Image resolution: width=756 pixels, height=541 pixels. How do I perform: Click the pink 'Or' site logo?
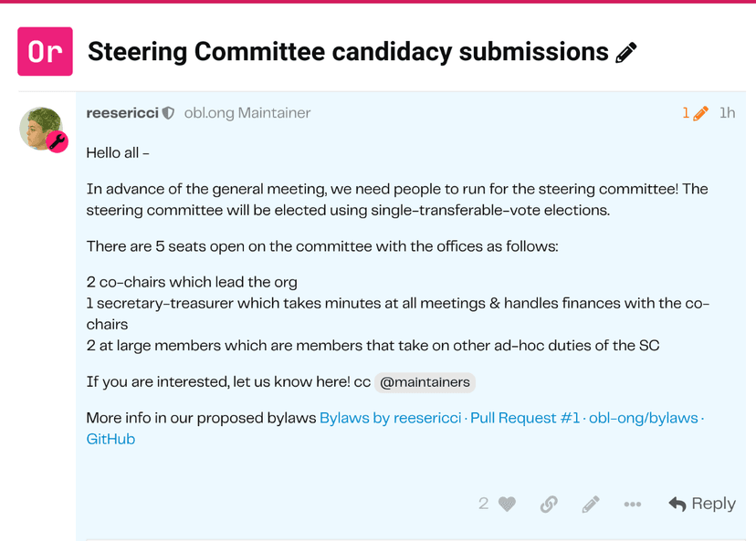[45, 52]
